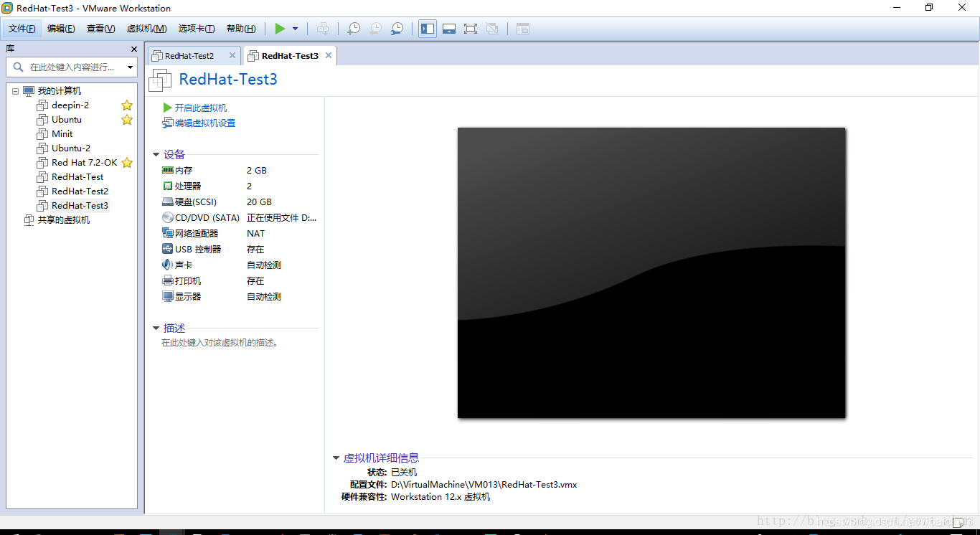
Task: Open console view layout
Action: click(x=522, y=29)
